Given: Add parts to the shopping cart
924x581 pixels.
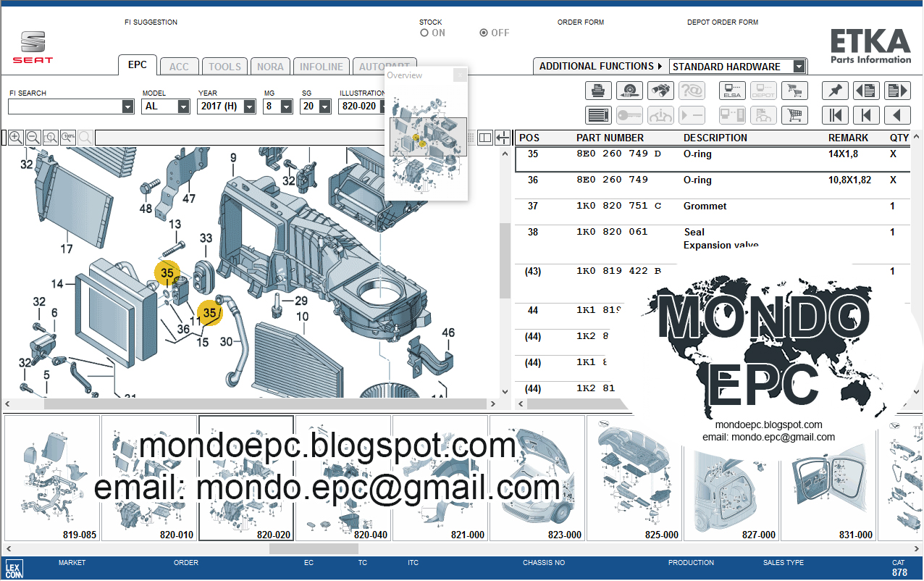Looking at the screenshot, I should [x=794, y=114].
